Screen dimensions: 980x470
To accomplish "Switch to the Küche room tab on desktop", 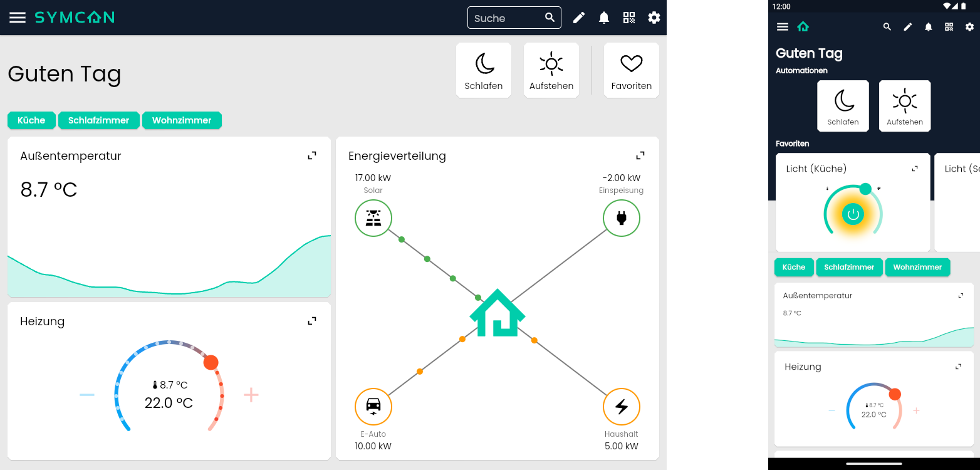I will pos(31,120).
